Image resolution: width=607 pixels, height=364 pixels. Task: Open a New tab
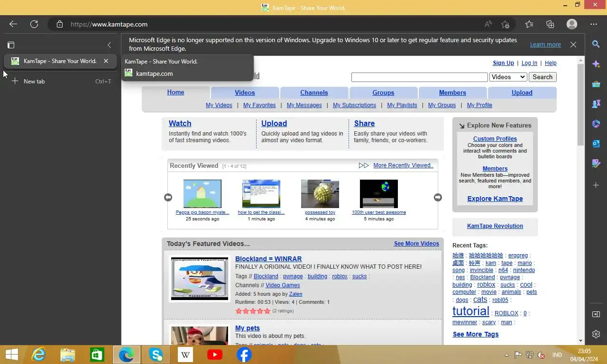coord(61,81)
